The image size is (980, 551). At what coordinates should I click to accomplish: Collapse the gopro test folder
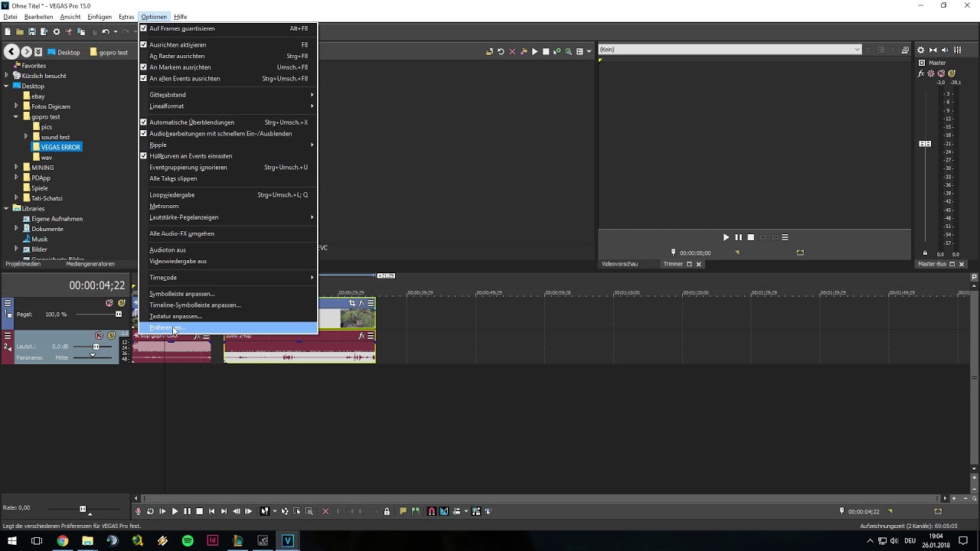[x=16, y=117]
